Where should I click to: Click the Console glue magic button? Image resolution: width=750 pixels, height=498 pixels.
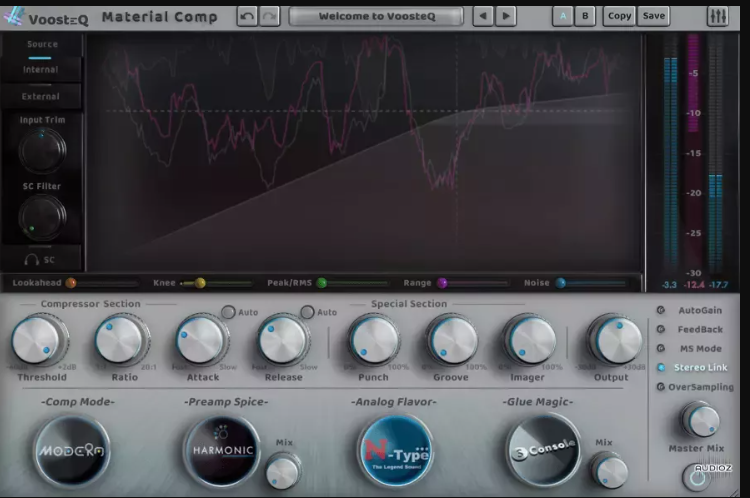click(543, 450)
